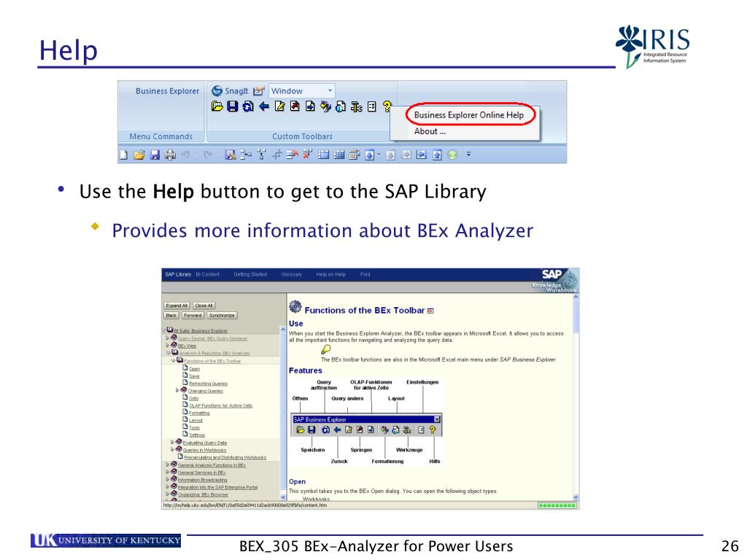Click Open folder icon in Quick Access bar
Image resolution: width=747 pixels, height=560 pixels.
point(139,155)
